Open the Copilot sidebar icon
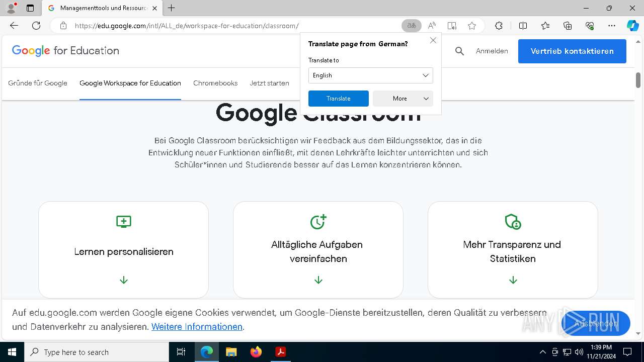 click(632, 26)
